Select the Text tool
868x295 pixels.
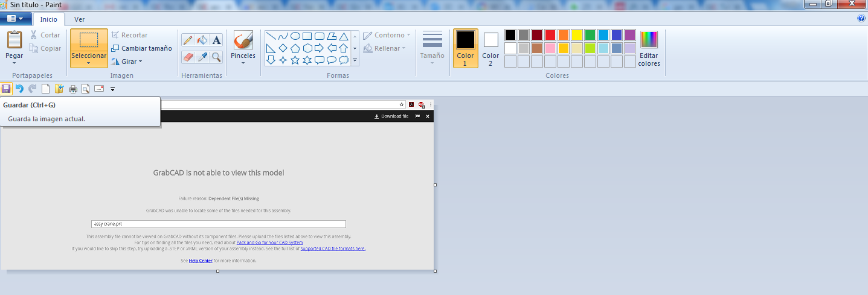[216, 40]
